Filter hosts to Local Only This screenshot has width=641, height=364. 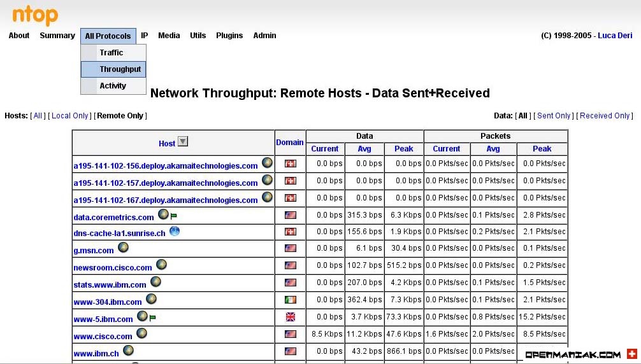click(70, 116)
